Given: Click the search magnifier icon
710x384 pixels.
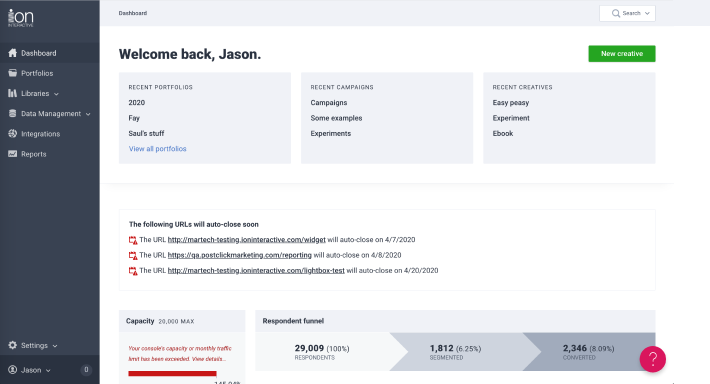Looking at the screenshot, I should coord(616,13).
